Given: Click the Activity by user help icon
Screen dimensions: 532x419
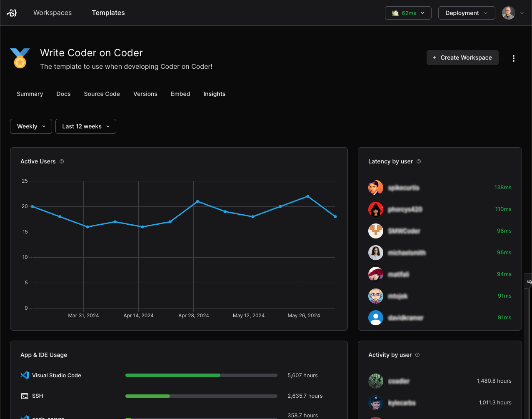Looking at the screenshot, I should tap(417, 355).
